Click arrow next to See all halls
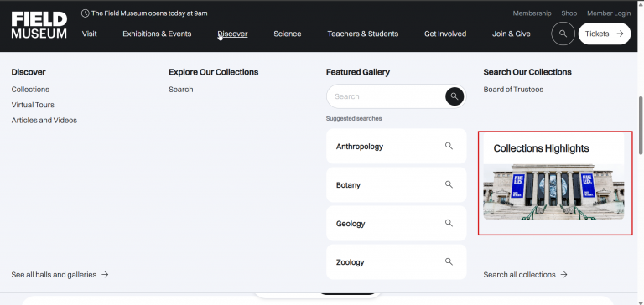The height and width of the screenshot is (305, 644). (x=105, y=275)
